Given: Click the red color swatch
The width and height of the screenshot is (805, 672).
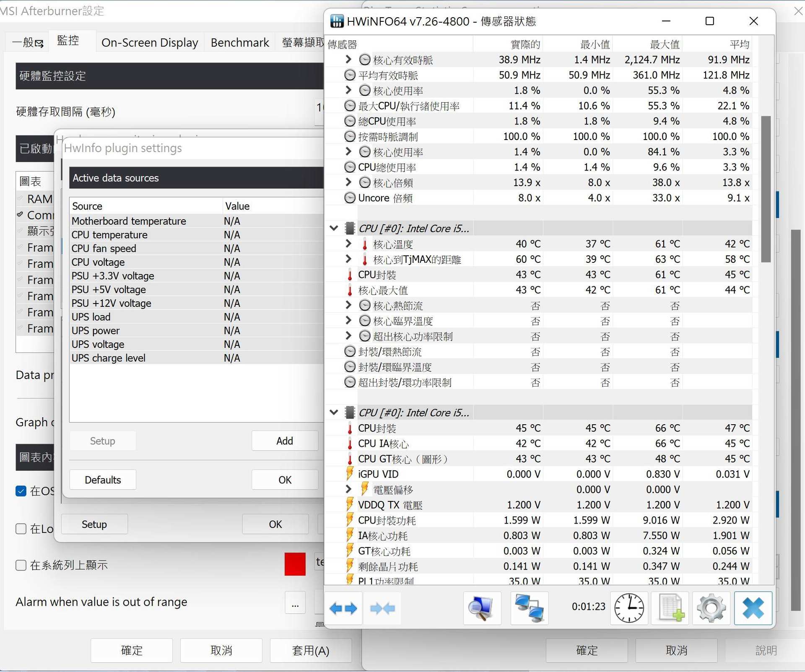Looking at the screenshot, I should [295, 564].
